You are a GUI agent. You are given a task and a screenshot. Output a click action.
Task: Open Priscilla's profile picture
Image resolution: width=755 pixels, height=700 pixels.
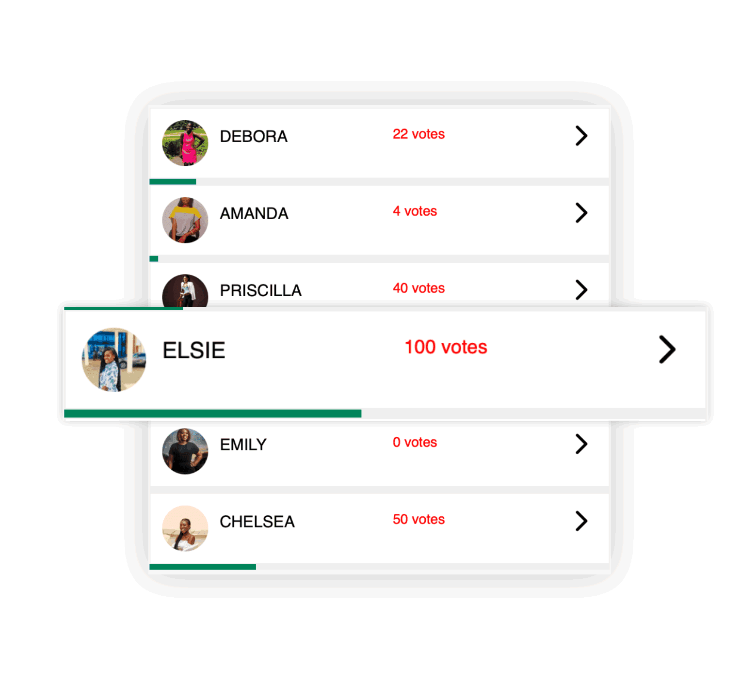coord(185,291)
